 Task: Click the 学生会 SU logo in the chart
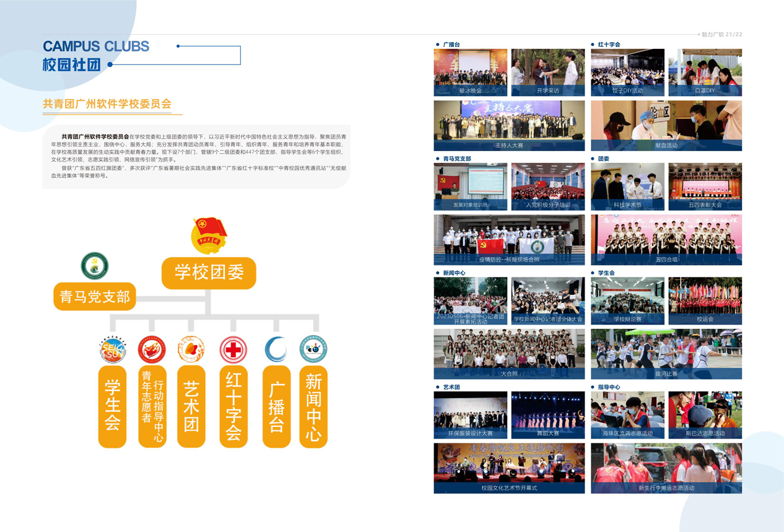(113, 350)
